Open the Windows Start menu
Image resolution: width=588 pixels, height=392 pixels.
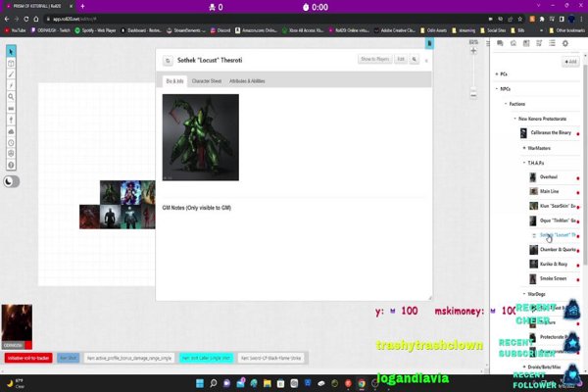[200, 383]
